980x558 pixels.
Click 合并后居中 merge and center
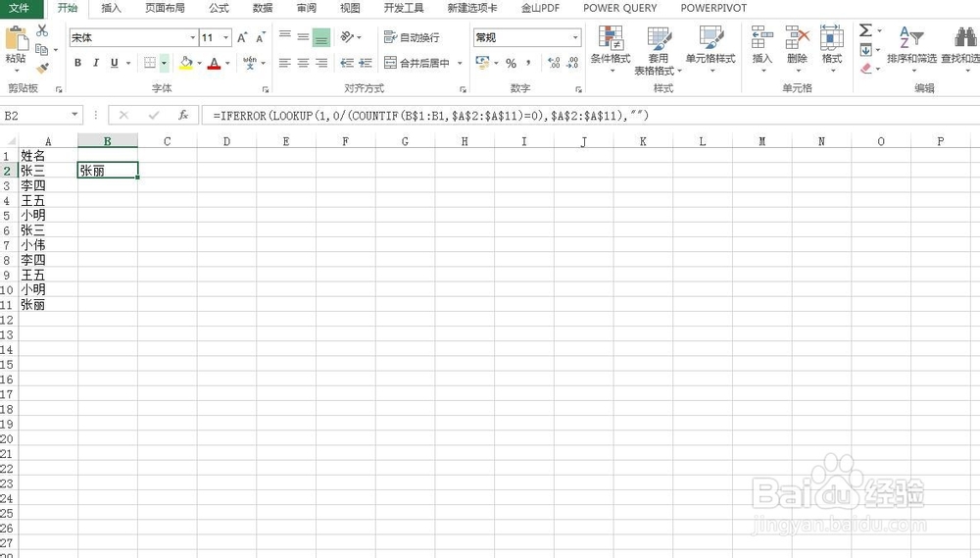416,63
